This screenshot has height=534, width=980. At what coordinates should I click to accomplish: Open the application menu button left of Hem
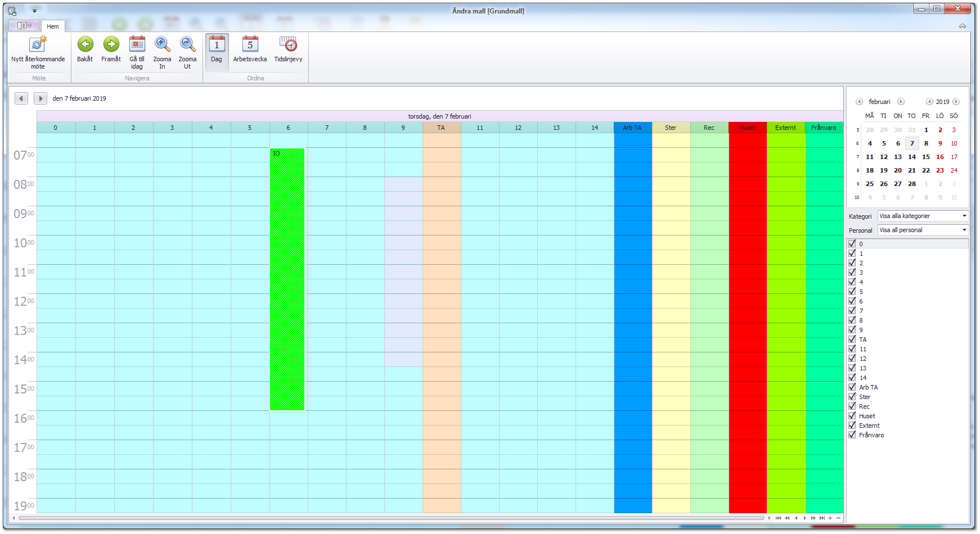[x=24, y=26]
